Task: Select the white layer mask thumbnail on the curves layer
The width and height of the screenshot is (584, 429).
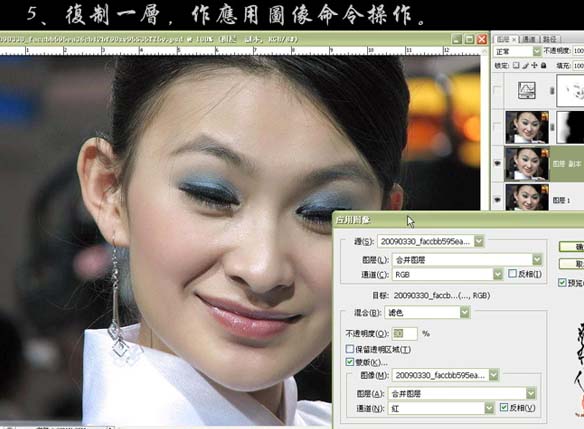Action: [570, 90]
